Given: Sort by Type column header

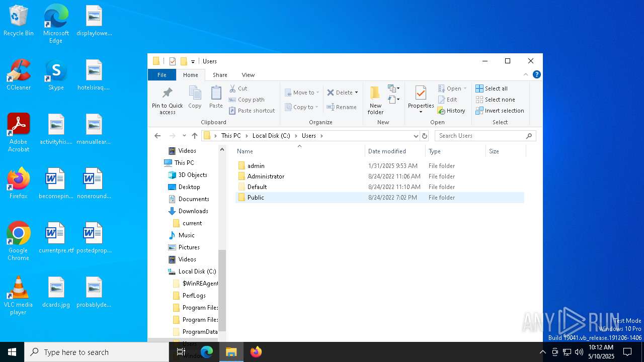Looking at the screenshot, I should coord(455,151).
